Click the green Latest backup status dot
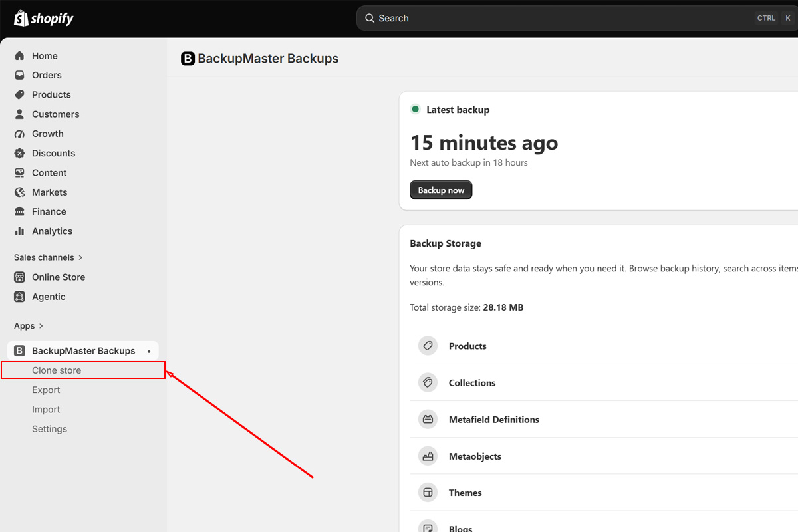 point(416,110)
